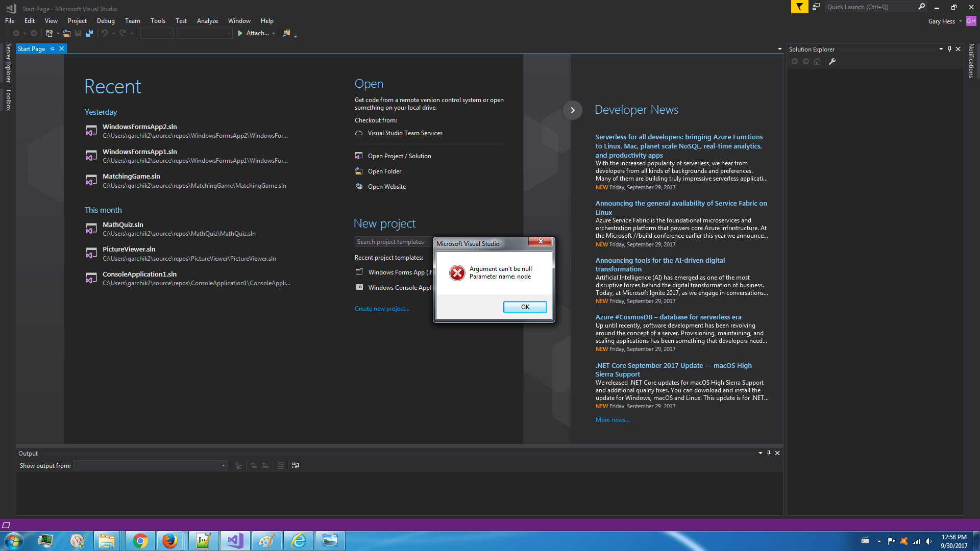Pin the Start Page tab
This screenshot has width=980, height=551.
(53, 48)
